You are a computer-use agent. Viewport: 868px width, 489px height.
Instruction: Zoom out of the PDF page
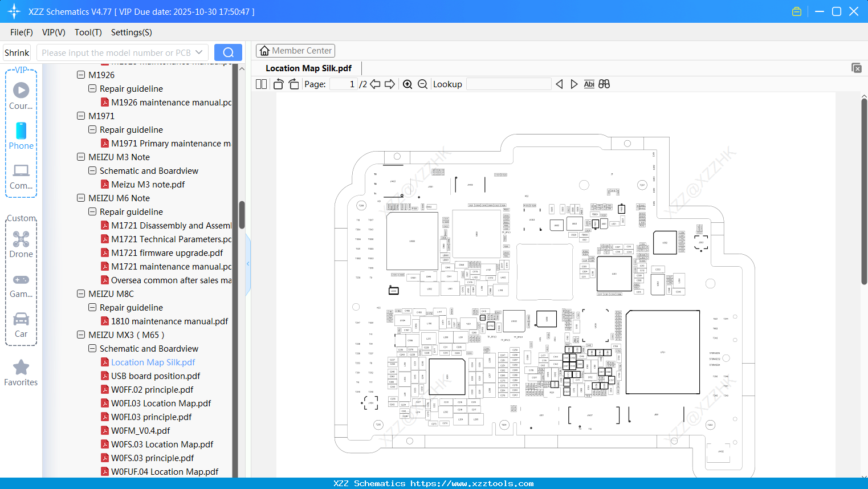coord(422,84)
